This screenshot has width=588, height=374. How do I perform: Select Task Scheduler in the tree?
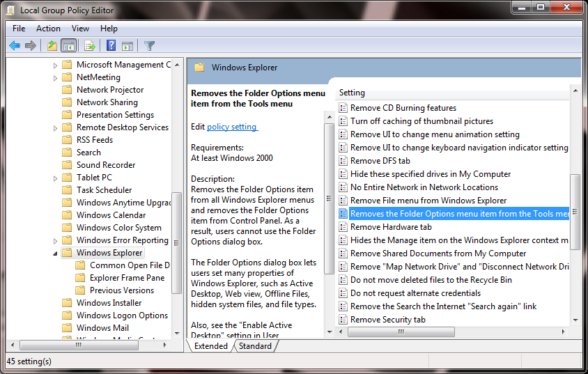pos(105,190)
